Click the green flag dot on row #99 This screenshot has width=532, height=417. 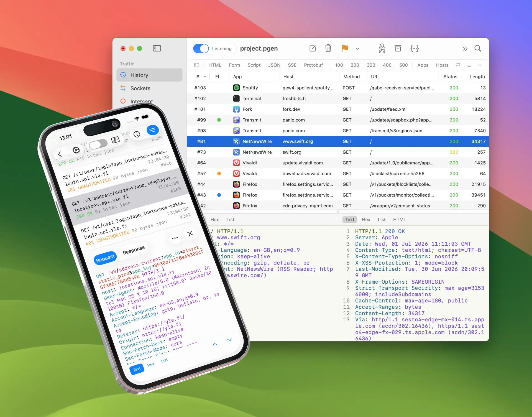(219, 120)
